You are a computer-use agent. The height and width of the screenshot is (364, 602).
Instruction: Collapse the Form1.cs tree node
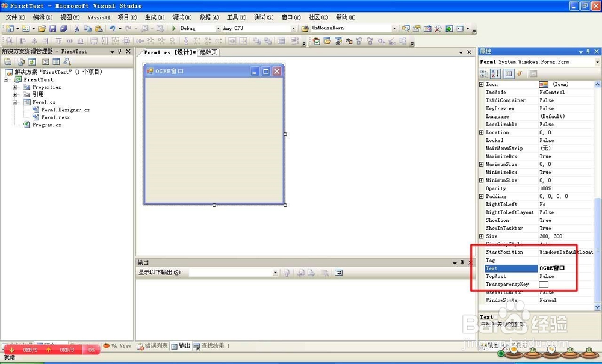(15, 102)
